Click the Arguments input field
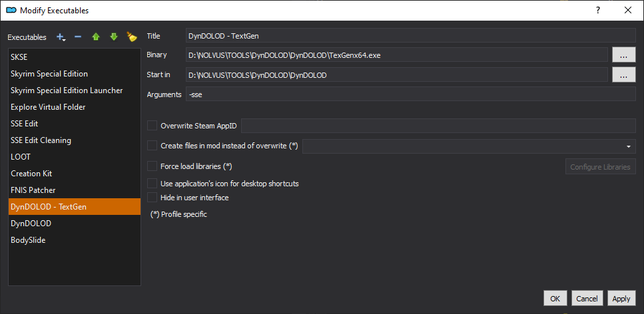Viewport: 644px width, 314px height. (411, 94)
